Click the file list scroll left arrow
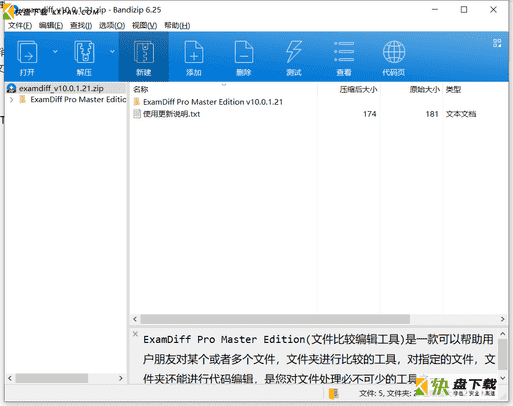Screen dimensions: 513x406 pos(135,319)
